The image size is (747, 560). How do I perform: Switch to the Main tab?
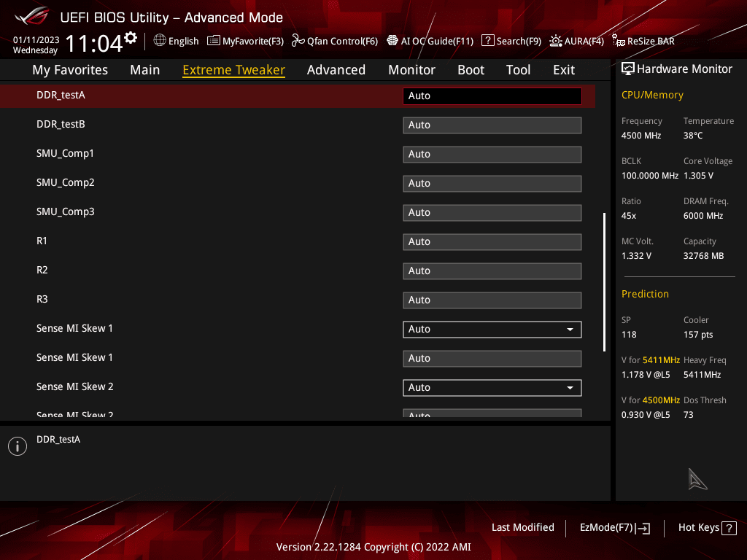click(145, 70)
